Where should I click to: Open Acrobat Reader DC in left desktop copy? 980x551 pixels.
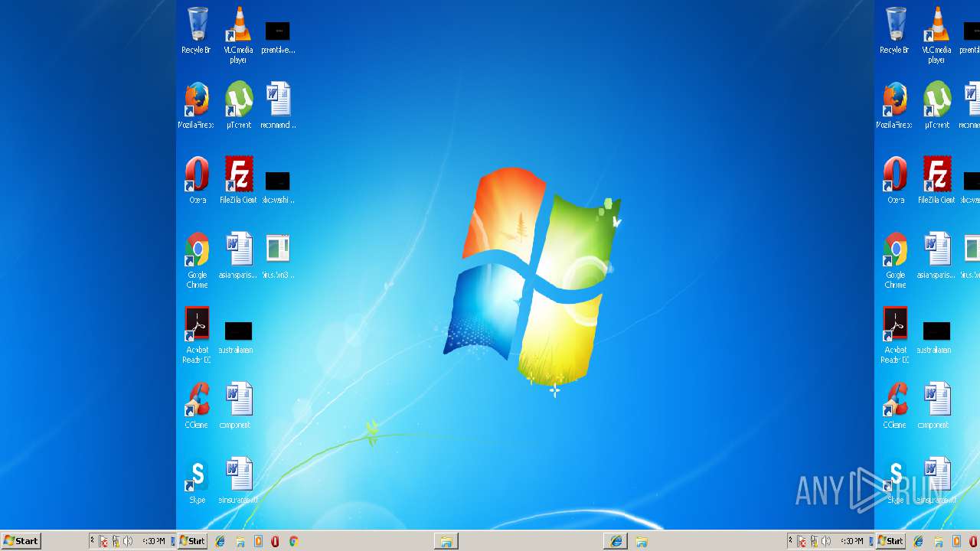point(197,335)
